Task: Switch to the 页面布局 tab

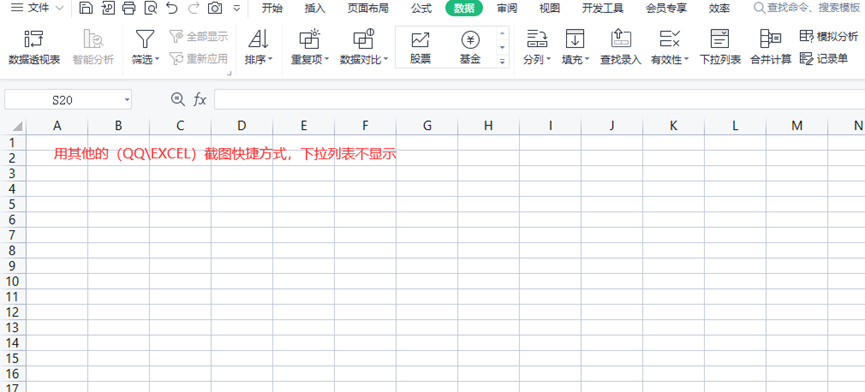Action: tap(368, 8)
